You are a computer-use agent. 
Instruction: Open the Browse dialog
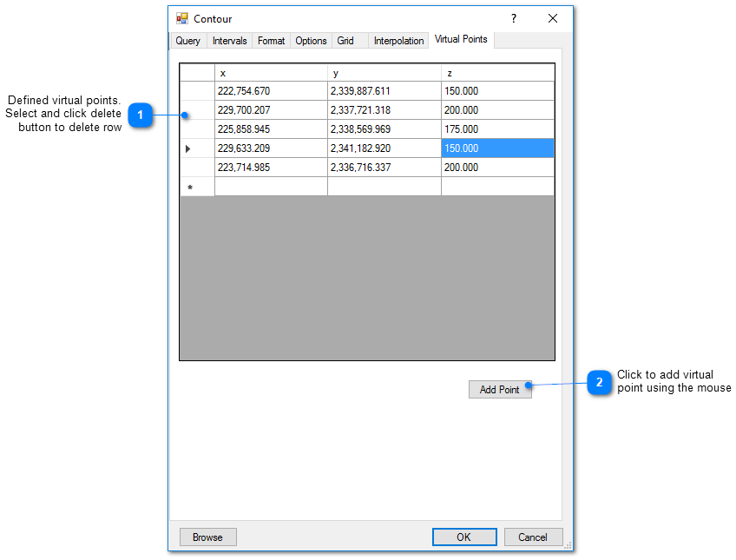coord(207,537)
